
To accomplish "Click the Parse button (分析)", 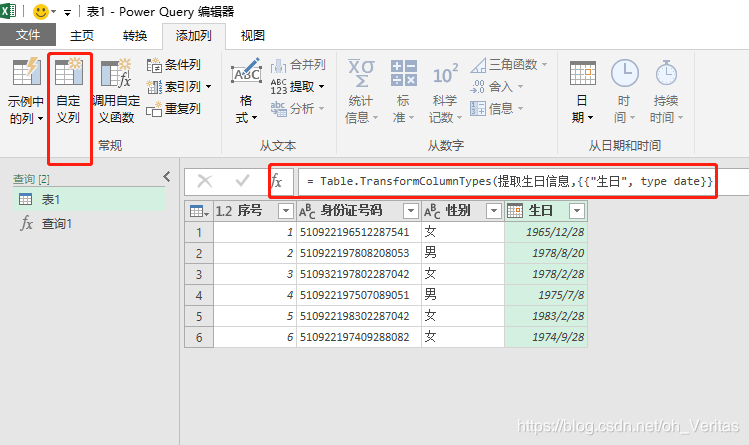I will point(297,109).
